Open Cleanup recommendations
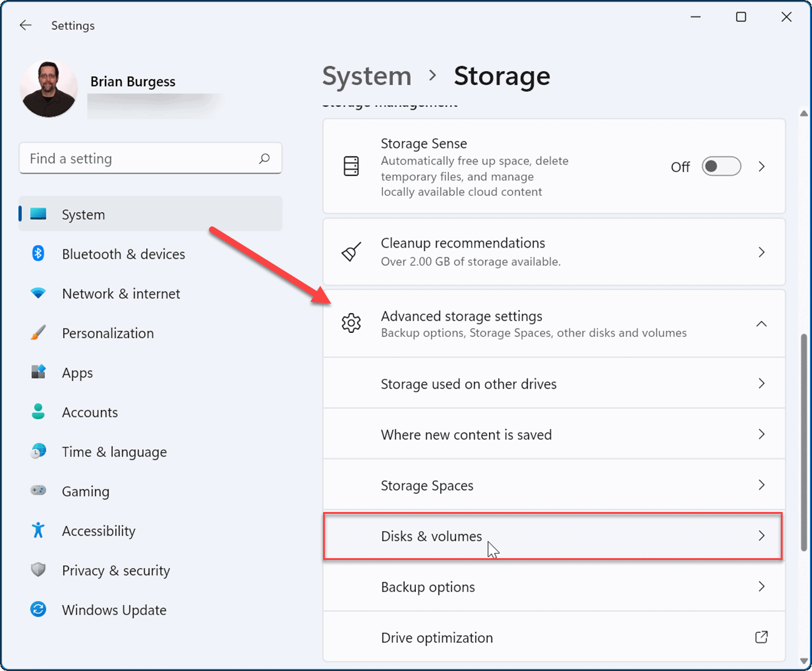The image size is (812, 671). (554, 252)
